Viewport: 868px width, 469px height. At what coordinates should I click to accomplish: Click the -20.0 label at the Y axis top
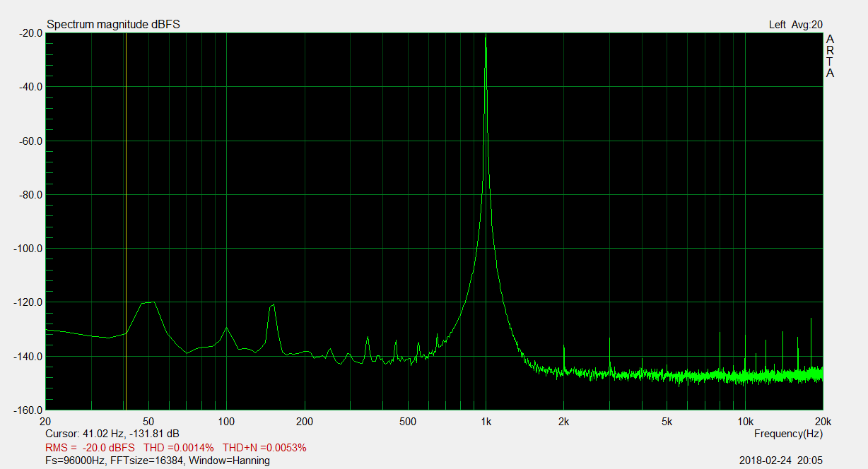coord(30,32)
